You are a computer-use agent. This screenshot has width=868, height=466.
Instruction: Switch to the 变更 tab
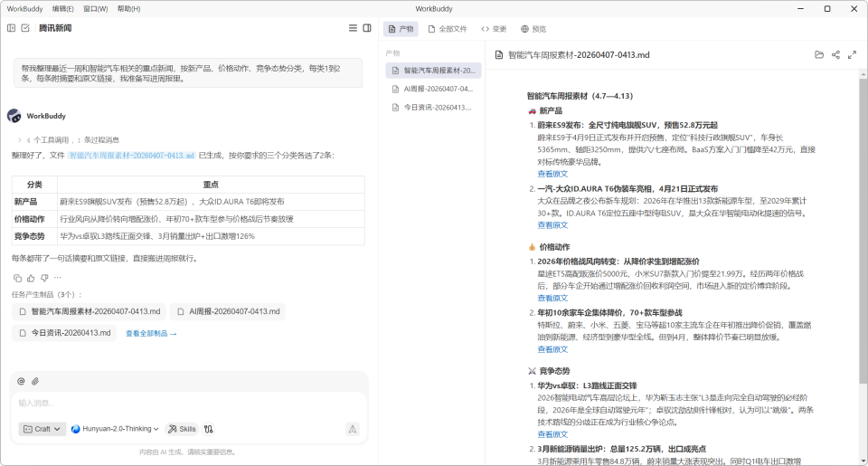pyautogui.click(x=494, y=29)
